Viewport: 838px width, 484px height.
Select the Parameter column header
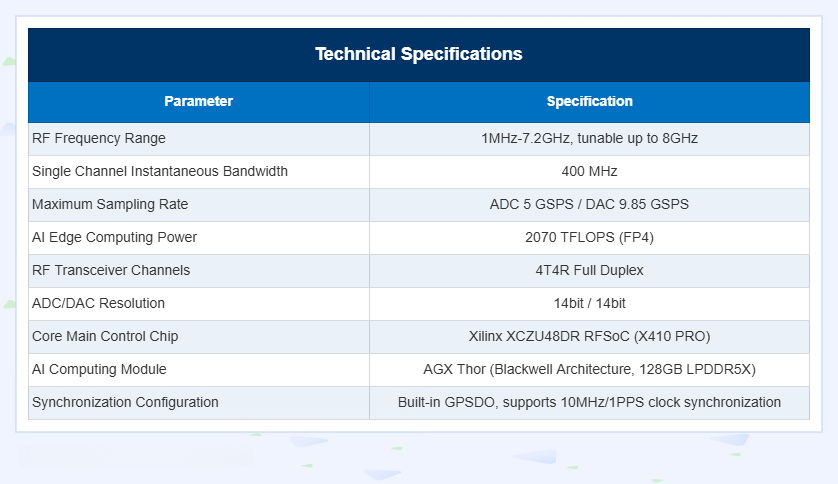click(x=198, y=102)
